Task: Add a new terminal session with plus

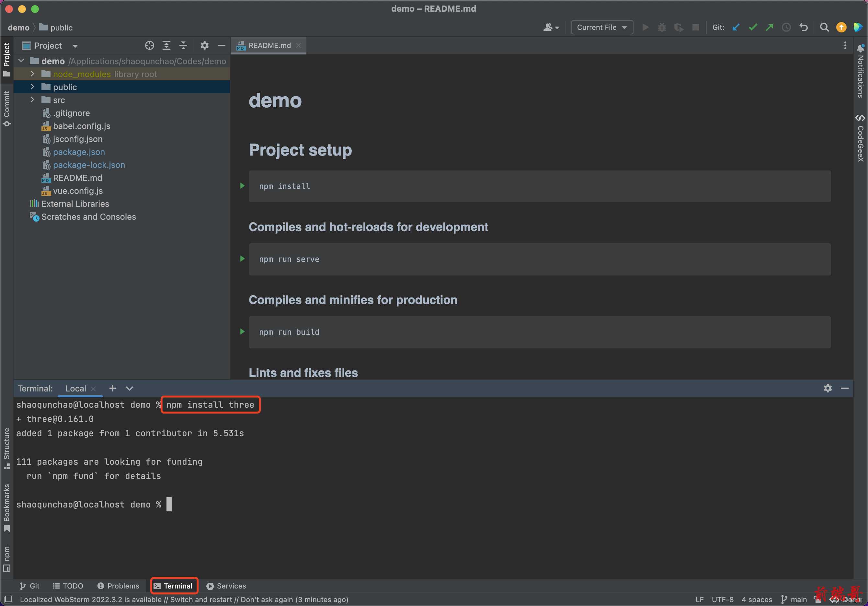Action: click(112, 389)
